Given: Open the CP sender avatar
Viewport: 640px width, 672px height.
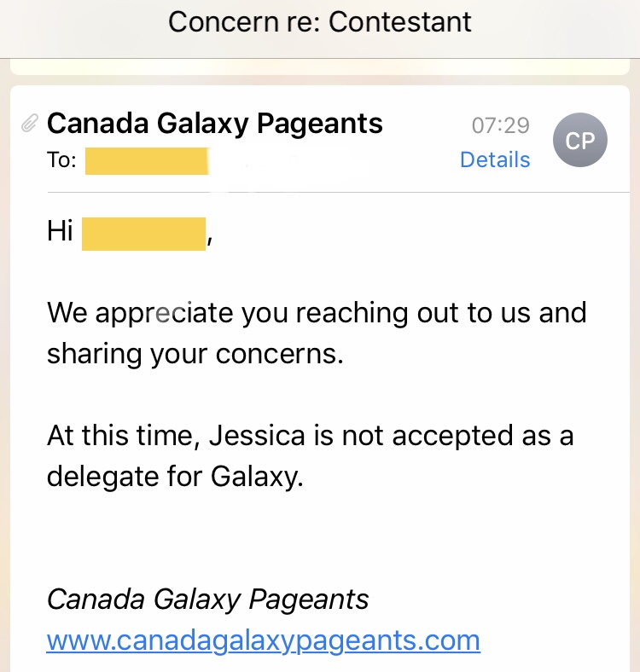Looking at the screenshot, I should click(580, 140).
